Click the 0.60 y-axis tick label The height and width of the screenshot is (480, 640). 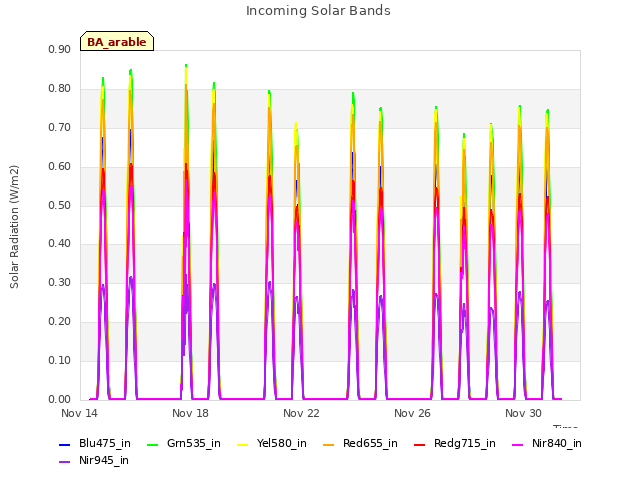click(60, 167)
